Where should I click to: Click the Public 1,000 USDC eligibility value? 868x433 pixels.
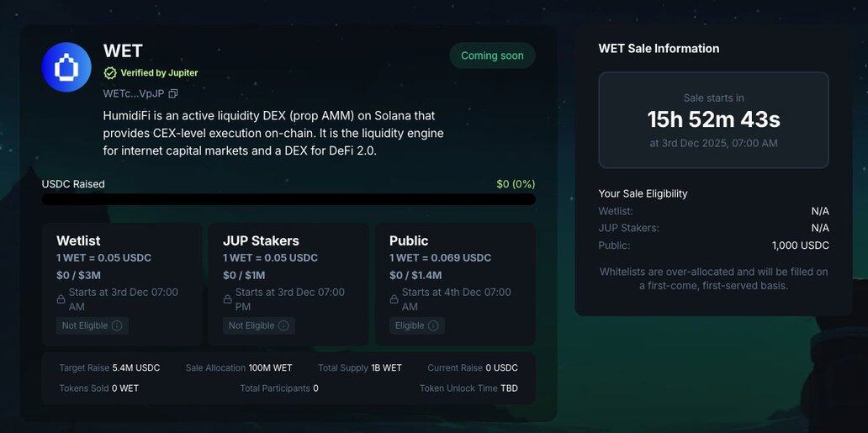[800, 246]
